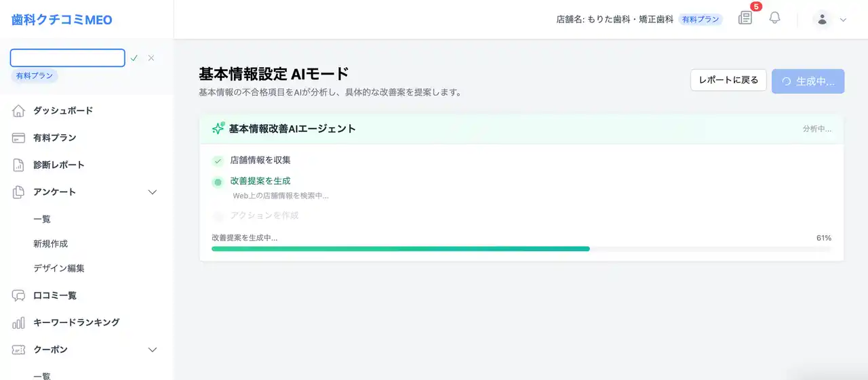Screen dimensions: 868x380
Task: Click the 歯科クチコミMEO logo link
Action: [x=62, y=20]
